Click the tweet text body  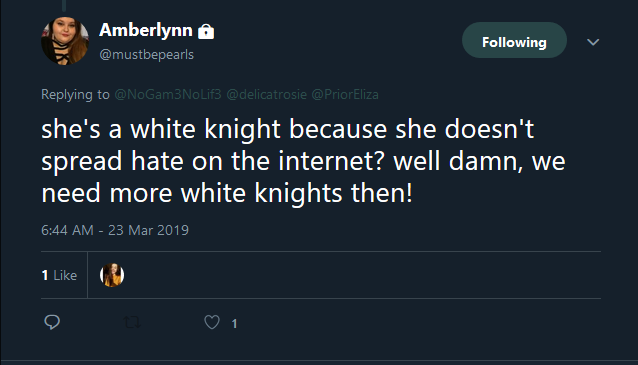(303, 161)
